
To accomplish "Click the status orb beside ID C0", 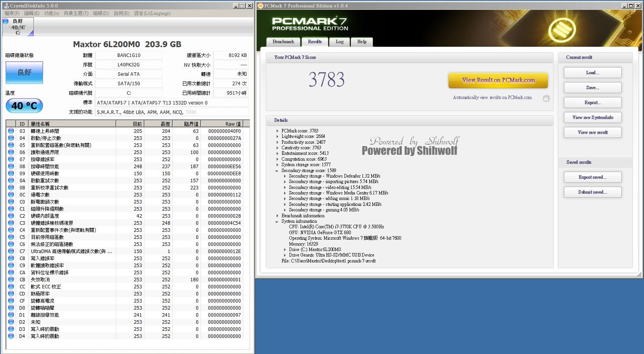I will 11,202.
